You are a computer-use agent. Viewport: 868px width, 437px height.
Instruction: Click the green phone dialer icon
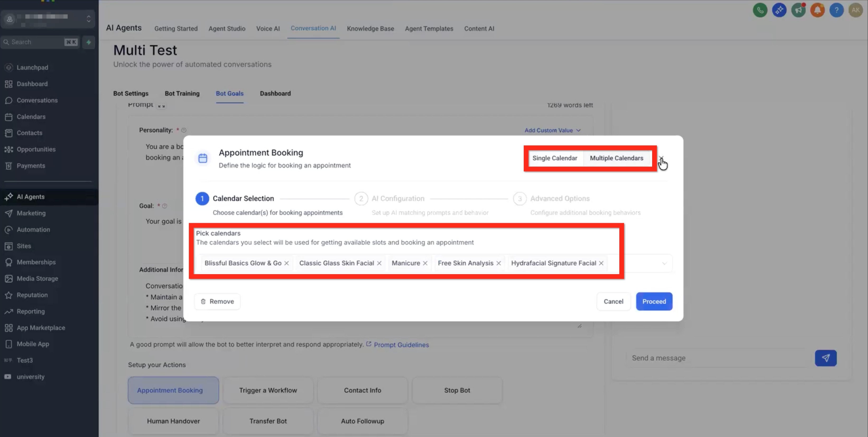(x=760, y=10)
